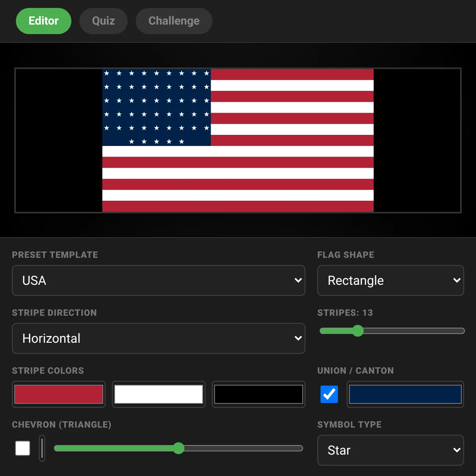Go to the Challenge tab
This screenshot has height=476, width=476.
pyautogui.click(x=174, y=21)
